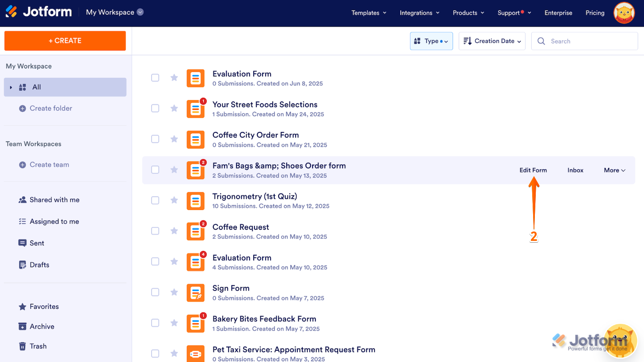Screen dimensions: 644x362
Task: Star the Bakery Bites Feedback Form
Action: tap(174, 323)
